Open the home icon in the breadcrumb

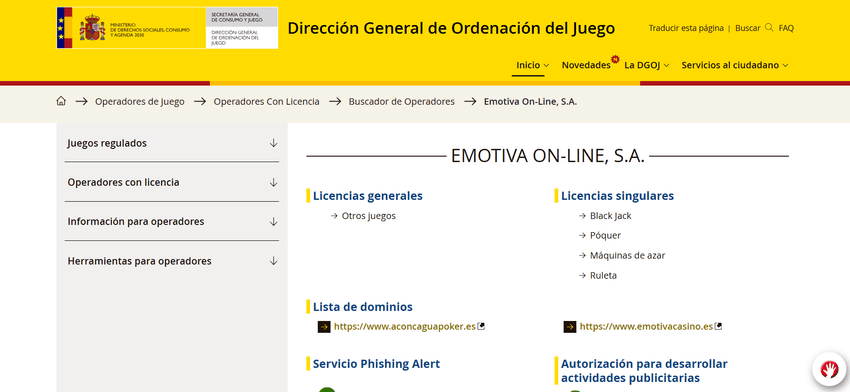click(61, 101)
